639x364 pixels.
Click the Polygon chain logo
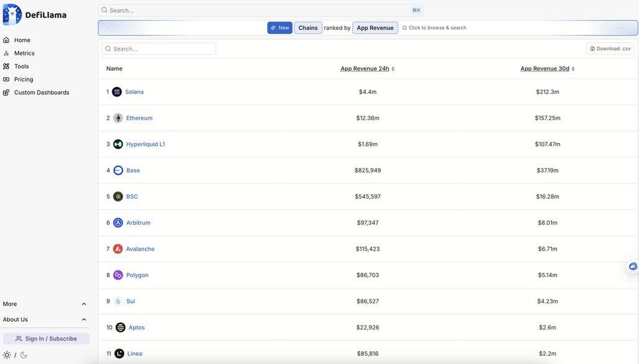(118, 275)
